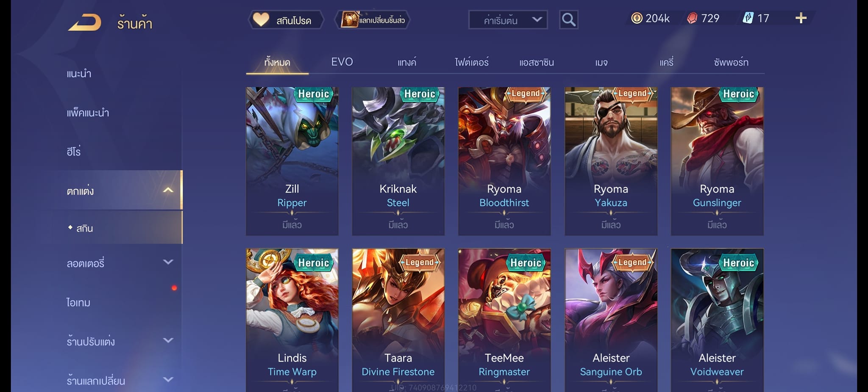This screenshot has width=868, height=392.
Task: Tap the red gem 729 balance icon
Action: (x=692, y=18)
